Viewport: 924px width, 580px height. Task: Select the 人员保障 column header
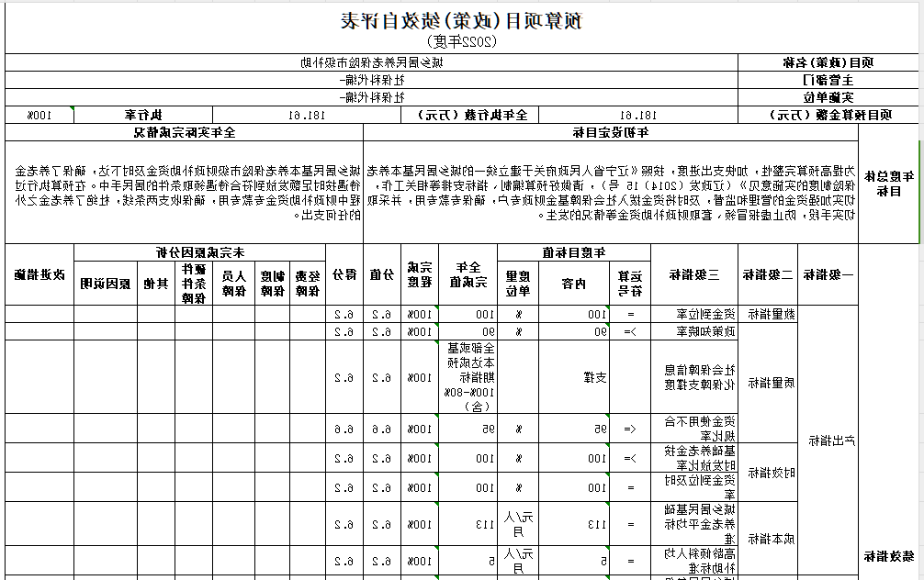point(233,284)
